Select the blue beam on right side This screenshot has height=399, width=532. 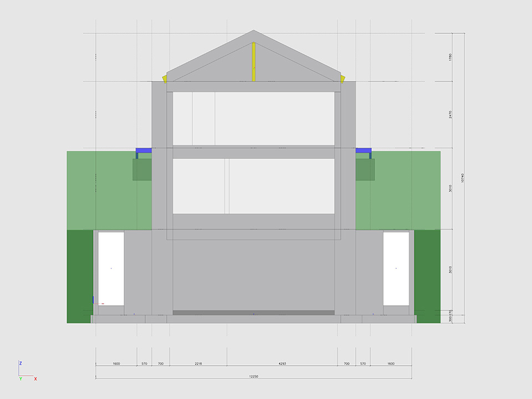point(364,150)
